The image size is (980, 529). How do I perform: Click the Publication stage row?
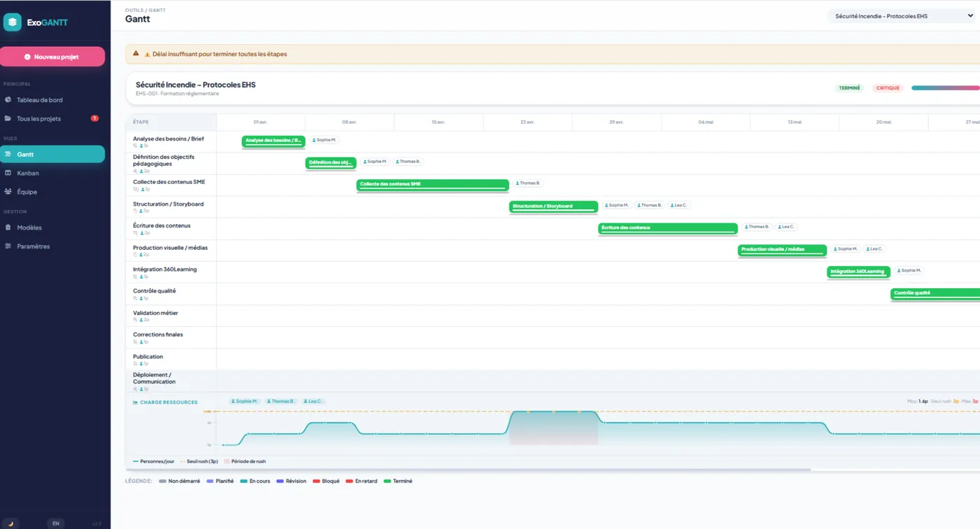coord(553,360)
